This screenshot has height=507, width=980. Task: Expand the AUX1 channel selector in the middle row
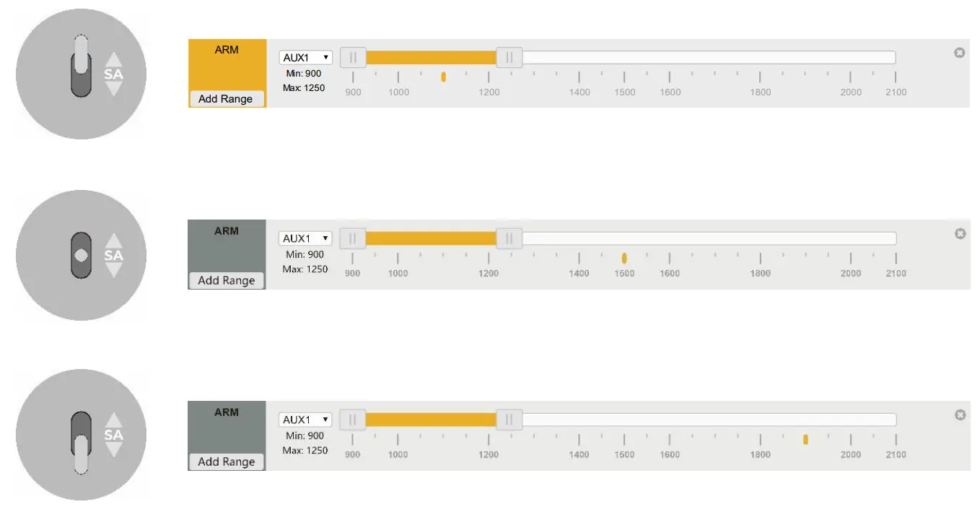coord(305,238)
